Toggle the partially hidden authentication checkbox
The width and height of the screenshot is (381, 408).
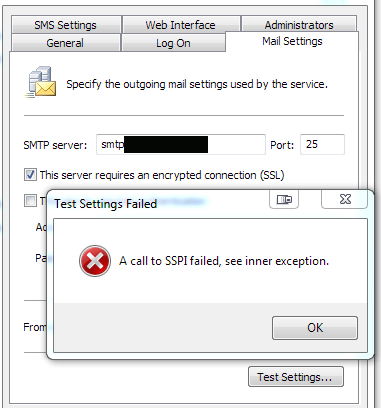pyautogui.click(x=30, y=201)
